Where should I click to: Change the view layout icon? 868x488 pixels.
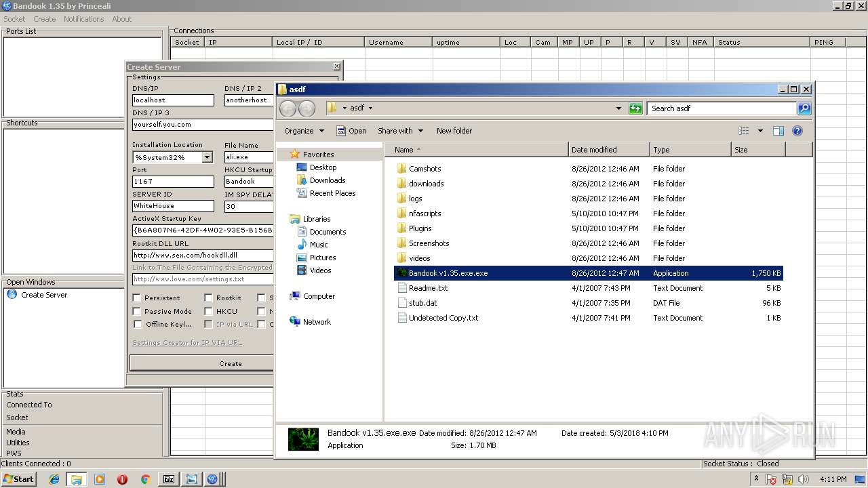coord(744,131)
